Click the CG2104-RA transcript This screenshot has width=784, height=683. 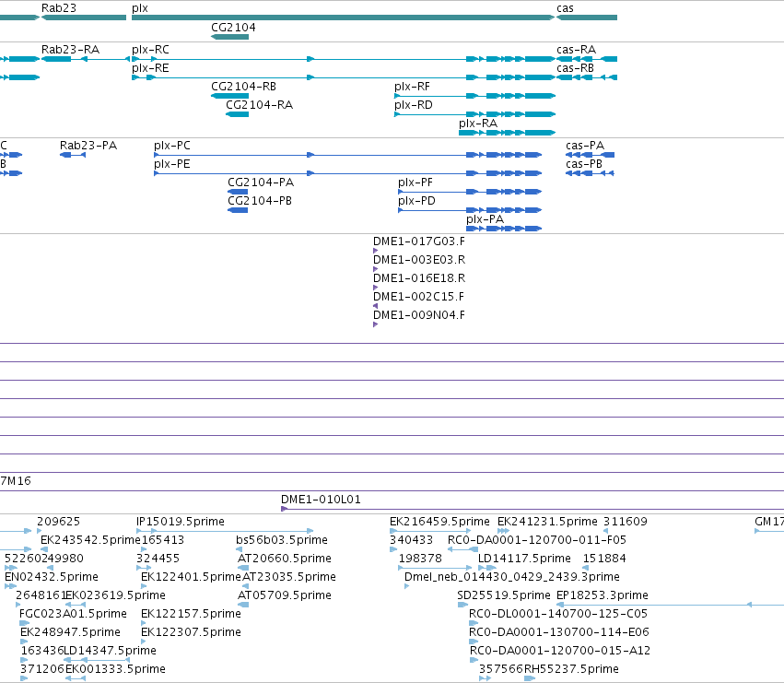(x=237, y=114)
